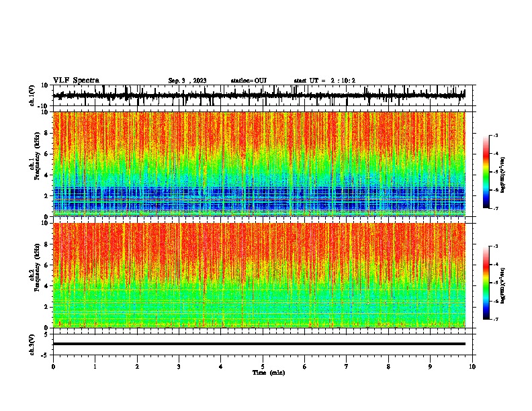Click the 'ch.3(V)' axis label
Image resolution: width=532 pixels, height=411 pixels.
pos(32,345)
